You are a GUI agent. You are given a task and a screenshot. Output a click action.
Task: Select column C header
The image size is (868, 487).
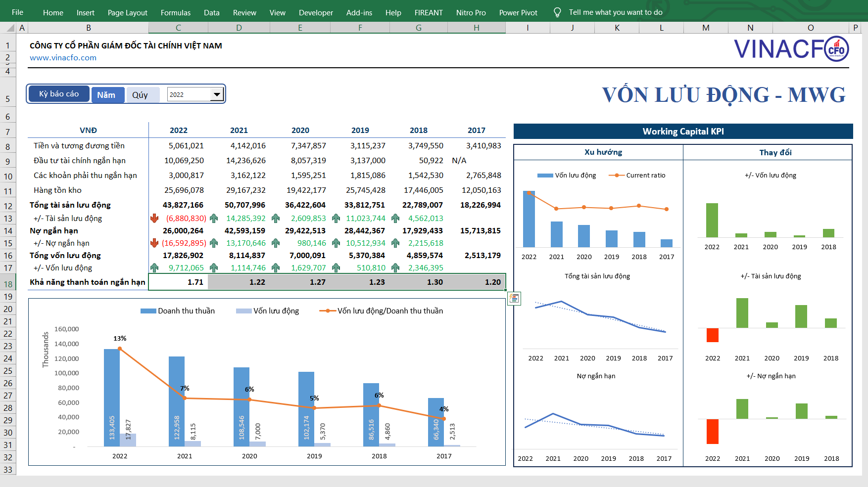point(178,28)
